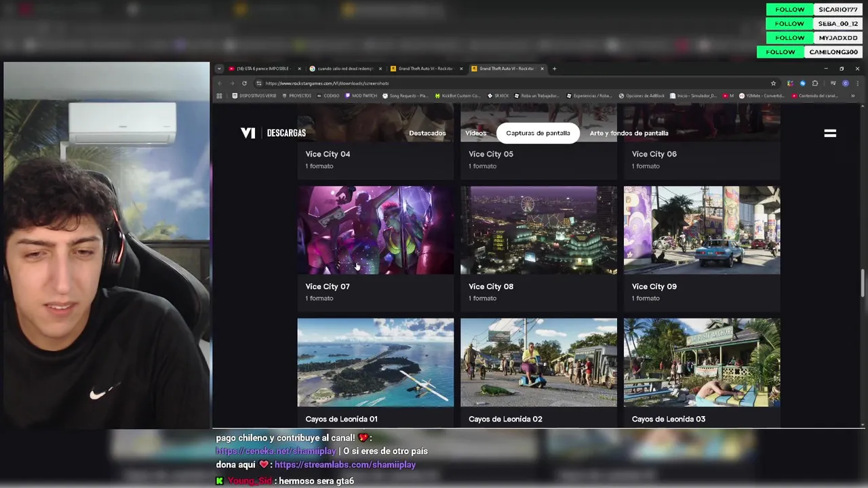Switch to the first Grand Theft Auto VI tab
This screenshot has height=488, width=868.
pos(425,68)
